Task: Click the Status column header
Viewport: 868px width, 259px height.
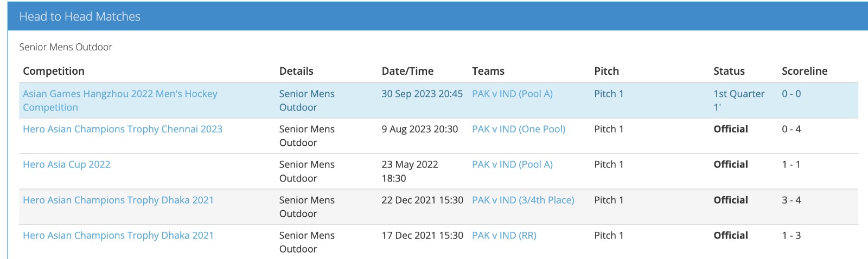Action: tap(729, 72)
